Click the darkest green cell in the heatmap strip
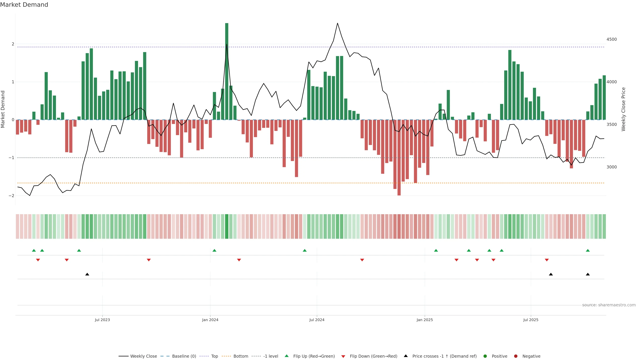Image resolution: width=644 pixels, height=362 pixels. pyautogui.click(x=227, y=226)
